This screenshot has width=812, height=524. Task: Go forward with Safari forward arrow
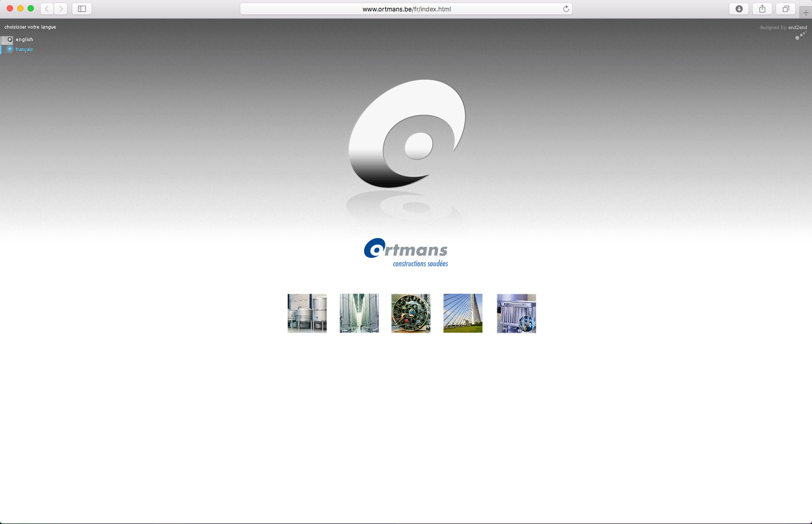click(x=61, y=9)
